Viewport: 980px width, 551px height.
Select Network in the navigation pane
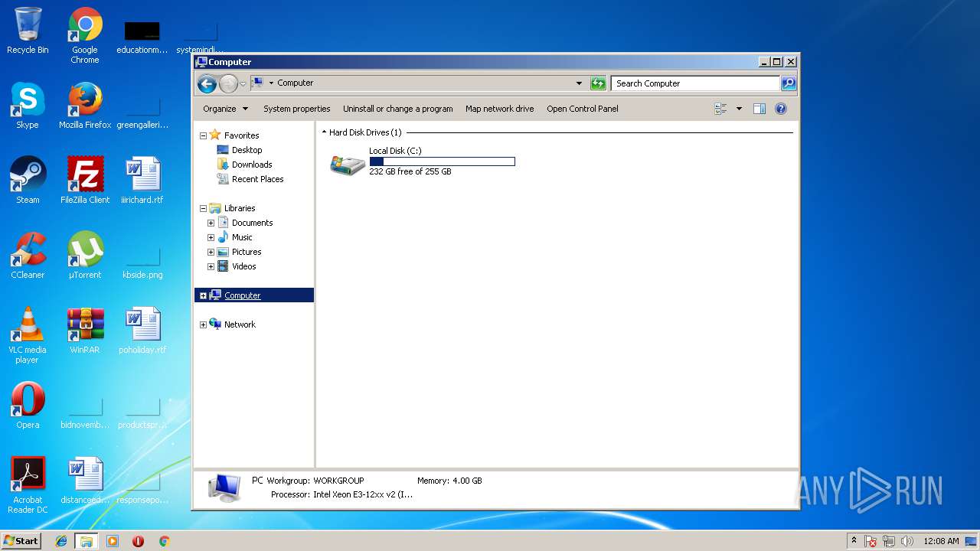point(240,324)
